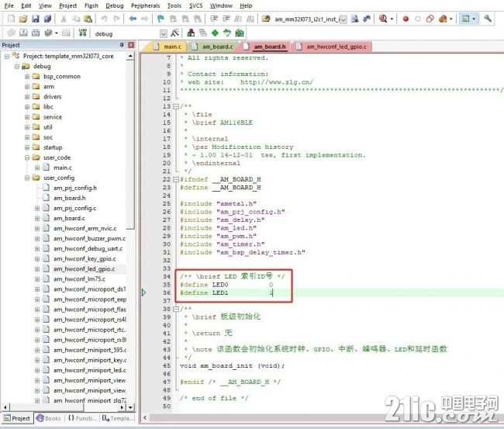504x429 pixels.
Task: Collapse the debug target node
Action: click(17, 66)
